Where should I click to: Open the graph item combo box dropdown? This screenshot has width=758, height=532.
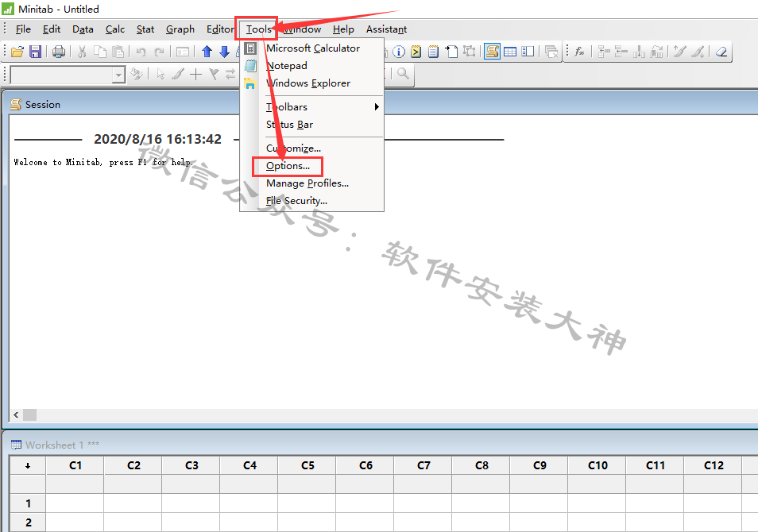tap(118, 75)
